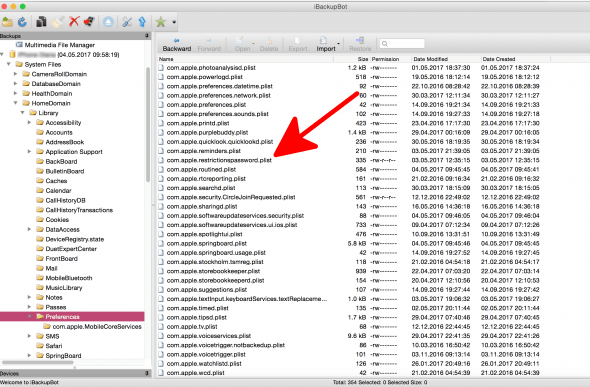The image size is (590, 387).
Task: Open the dropdown arrow beside the star icon
Action: [174, 22]
